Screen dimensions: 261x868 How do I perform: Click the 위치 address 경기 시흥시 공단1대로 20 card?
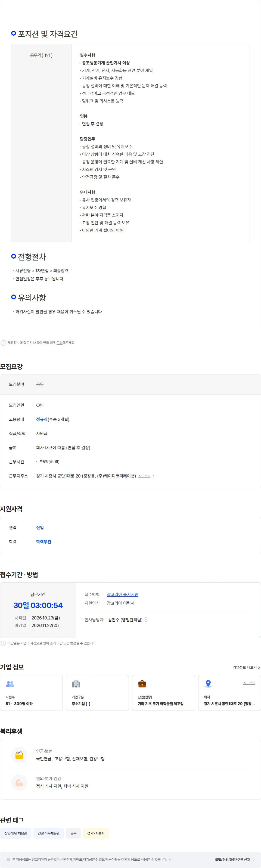(229, 693)
